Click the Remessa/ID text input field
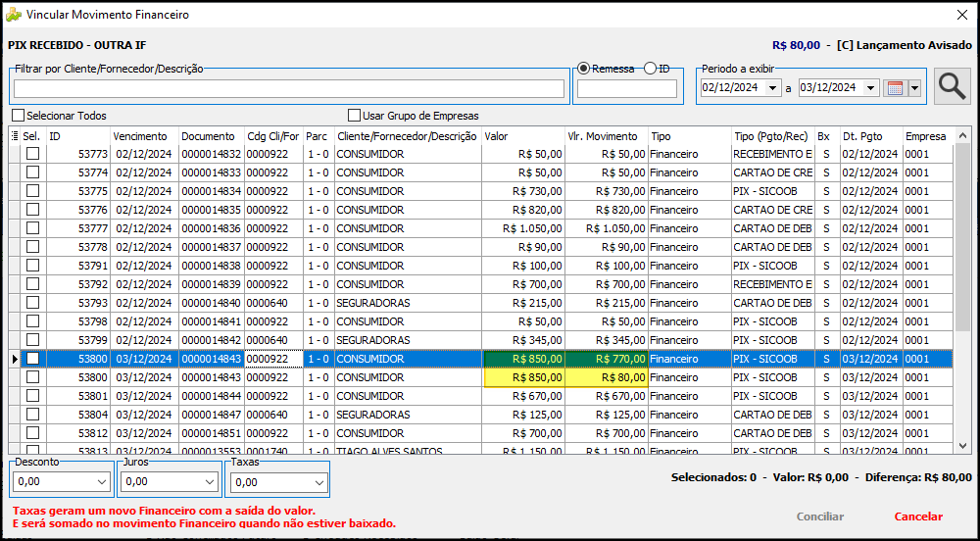The width and height of the screenshot is (980, 541). pos(627,89)
